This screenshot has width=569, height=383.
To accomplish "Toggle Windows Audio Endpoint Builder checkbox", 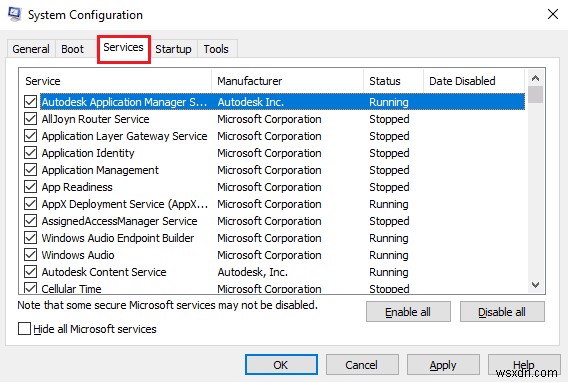I will [30, 238].
